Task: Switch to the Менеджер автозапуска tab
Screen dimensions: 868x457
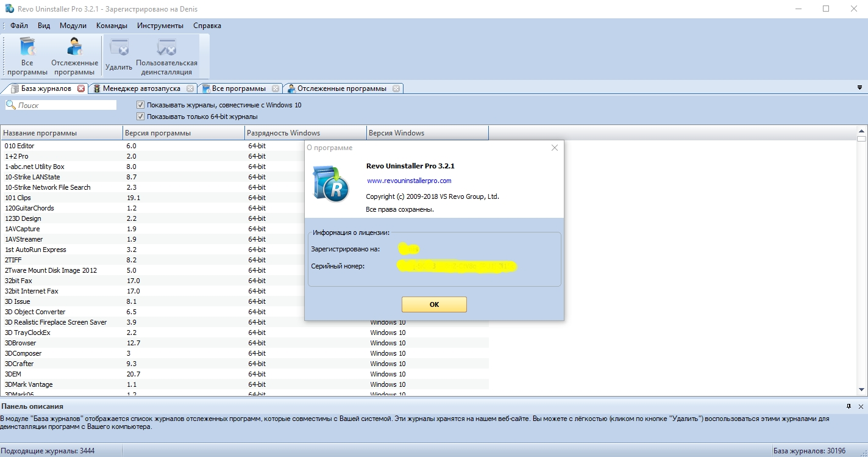Action: [141, 88]
